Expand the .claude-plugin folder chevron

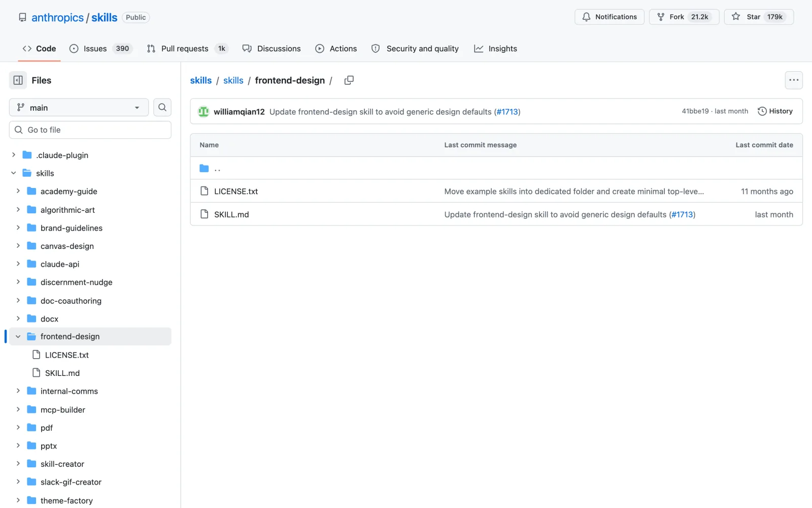click(14, 155)
